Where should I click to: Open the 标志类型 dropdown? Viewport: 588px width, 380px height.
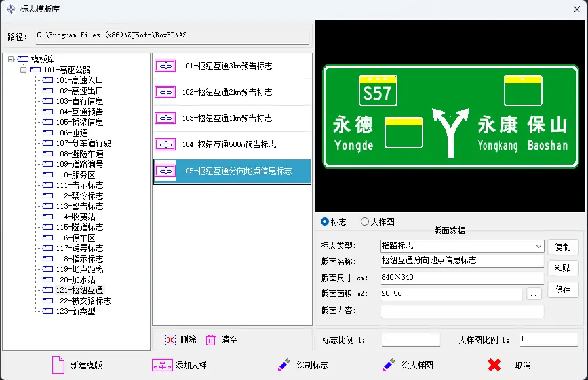(539, 246)
